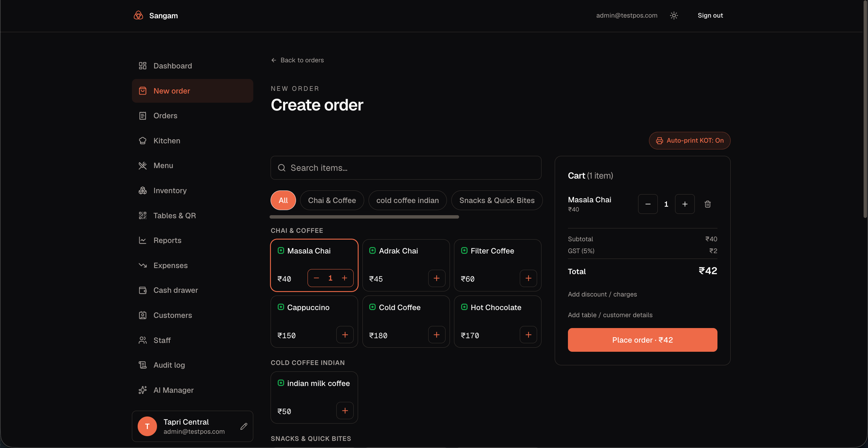Click the Masala Chai menu card title
This screenshot has width=868, height=448.
309,251
